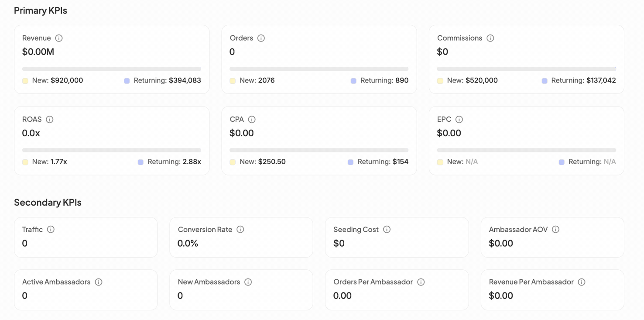This screenshot has height=320, width=644.
Task: Click the yellow New swatch in Orders card
Action: point(233,81)
